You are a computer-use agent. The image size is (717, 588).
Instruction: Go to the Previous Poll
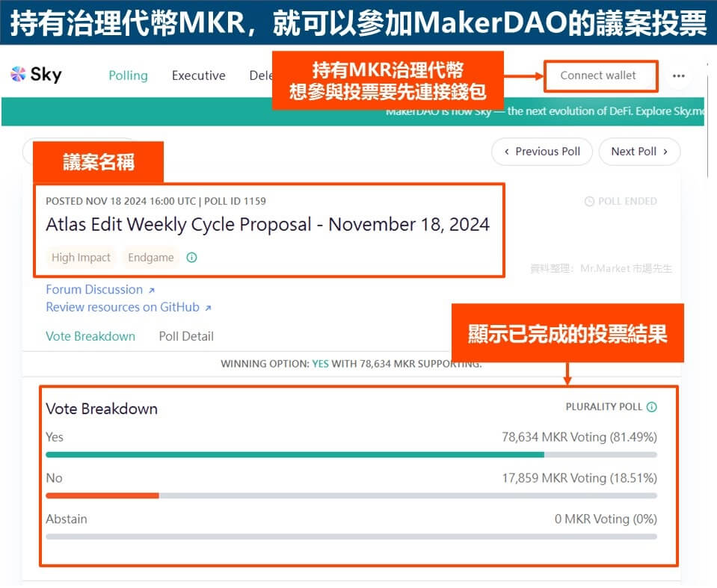click(542, 152)
